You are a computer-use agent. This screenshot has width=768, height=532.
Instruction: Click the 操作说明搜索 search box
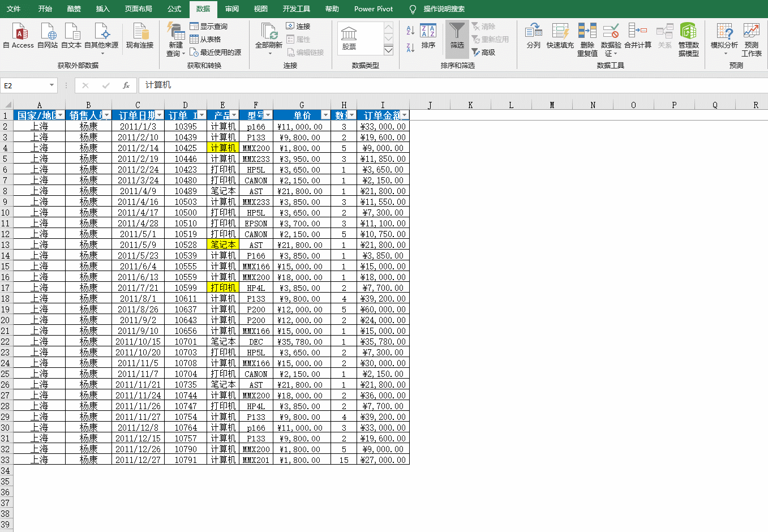pos(444,8)
